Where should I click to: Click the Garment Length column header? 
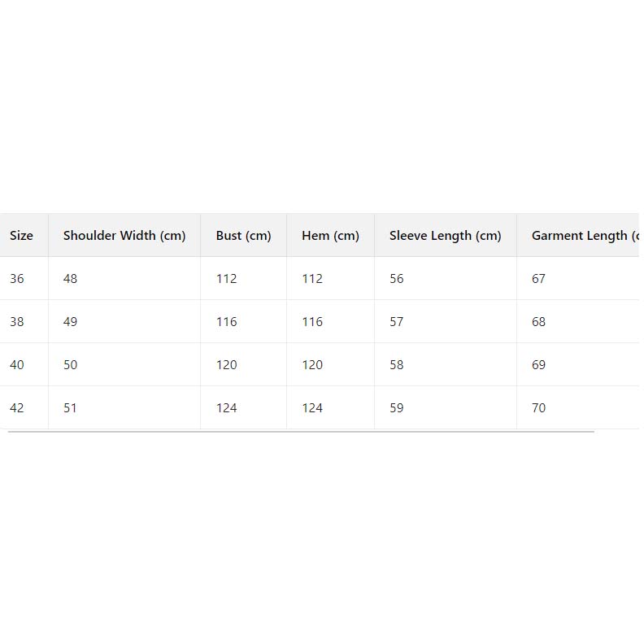[582, 236]
